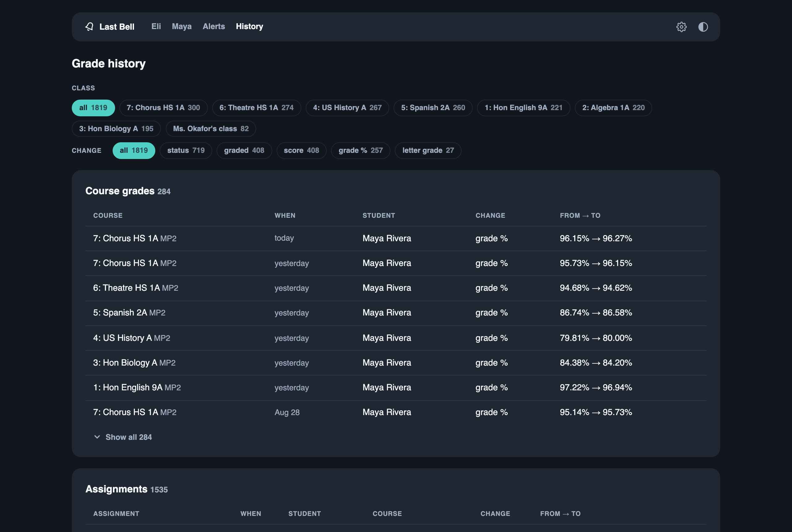Click the ASSIGNMENT column header
This screenshot has width=792, height=532.
click(x=116, y=514)
